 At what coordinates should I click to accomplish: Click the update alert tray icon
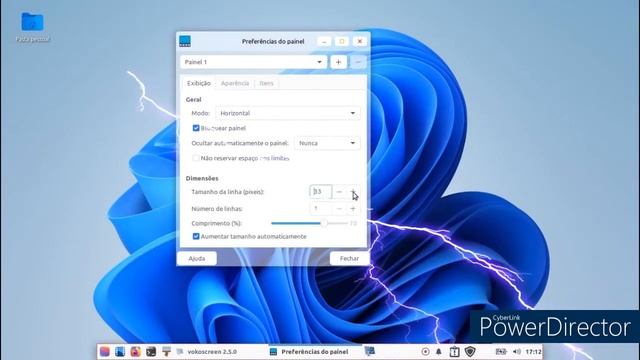[454, 351]
